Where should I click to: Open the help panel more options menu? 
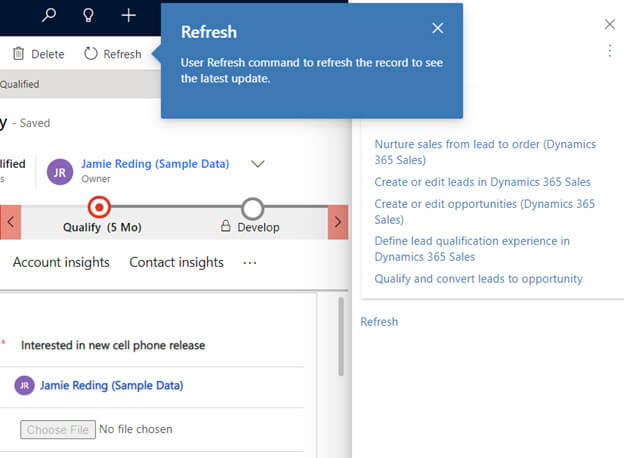(x=610, y=51)
